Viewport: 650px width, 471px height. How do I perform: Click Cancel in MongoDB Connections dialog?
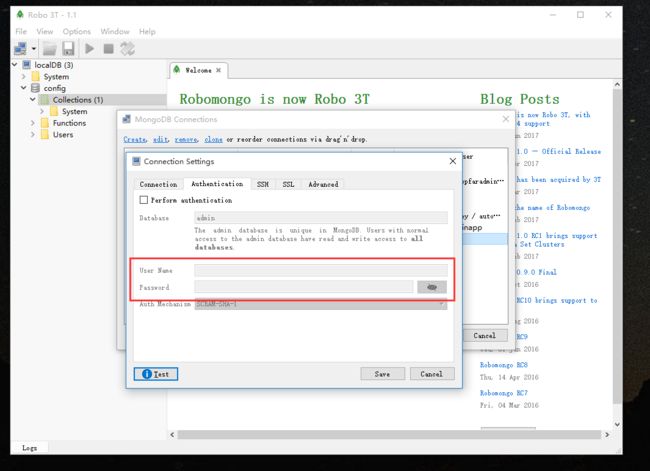pos(484,335)
